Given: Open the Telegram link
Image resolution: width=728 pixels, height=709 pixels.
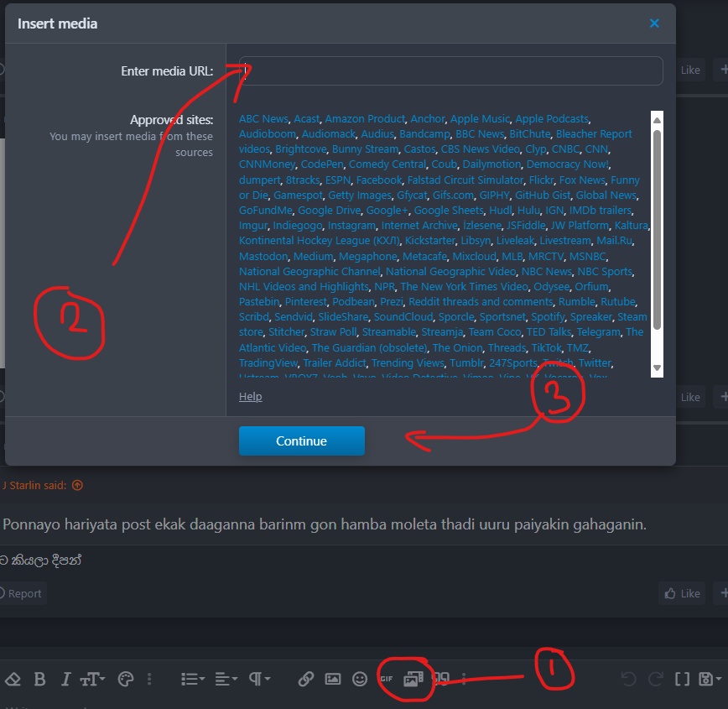Looking at the screenshot, I should coord(599,332).
